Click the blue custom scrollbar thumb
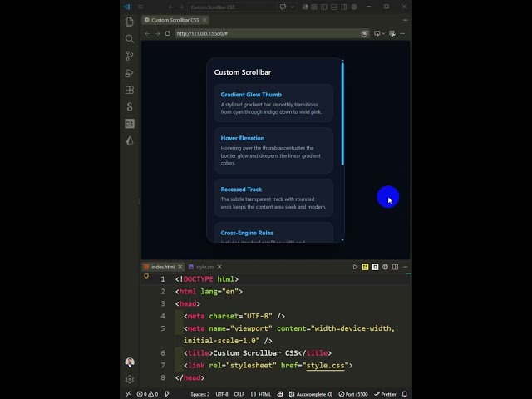The image size is (532, 399). (x=342, y=114)
